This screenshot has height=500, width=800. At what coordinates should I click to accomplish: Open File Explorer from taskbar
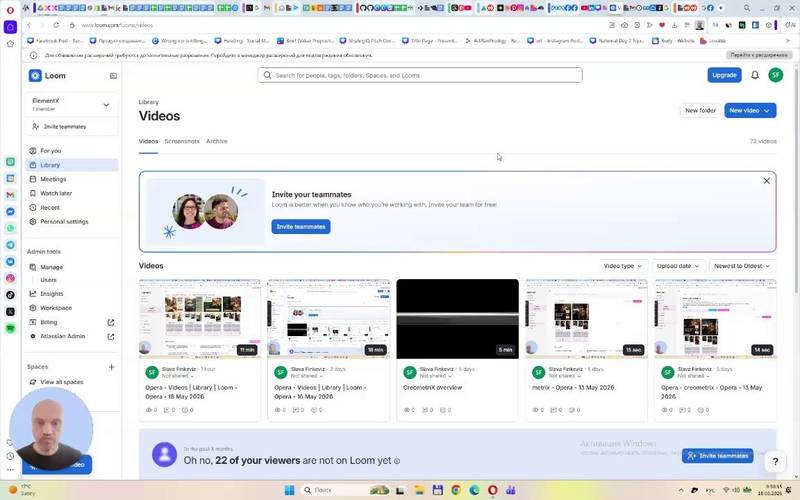(x=419, y=490)
